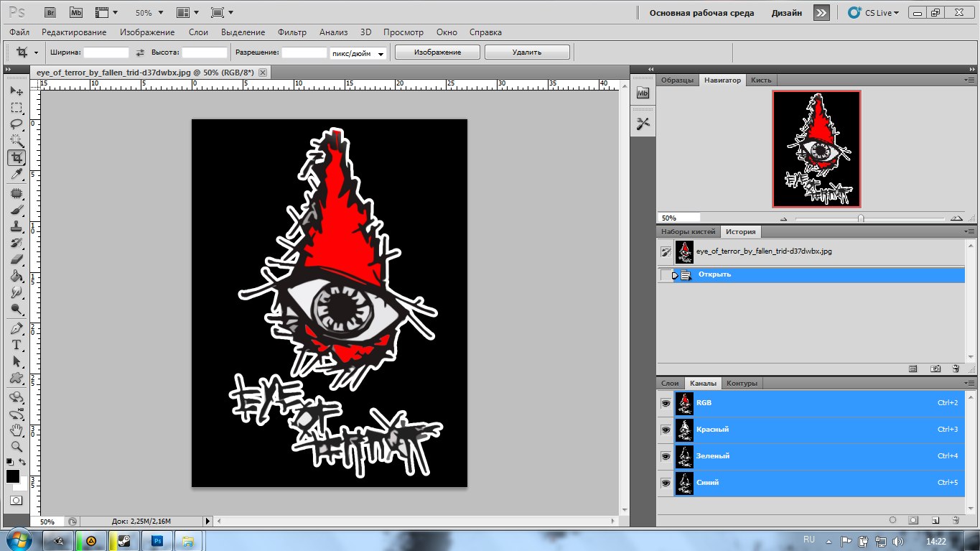This screenshot has height=551, width=980.
Task: Open the Выделение menu
Action: (x=243, y=32)
